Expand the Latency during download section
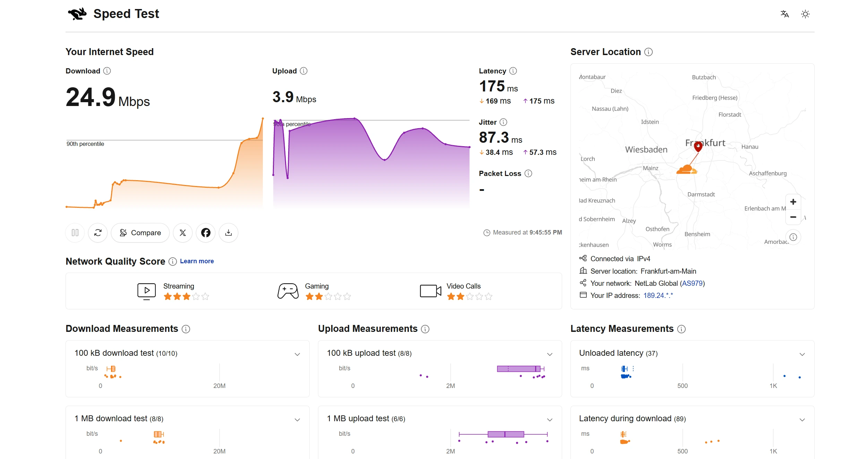The height and width of the screenshot is (459, 868). coord(802,420)
